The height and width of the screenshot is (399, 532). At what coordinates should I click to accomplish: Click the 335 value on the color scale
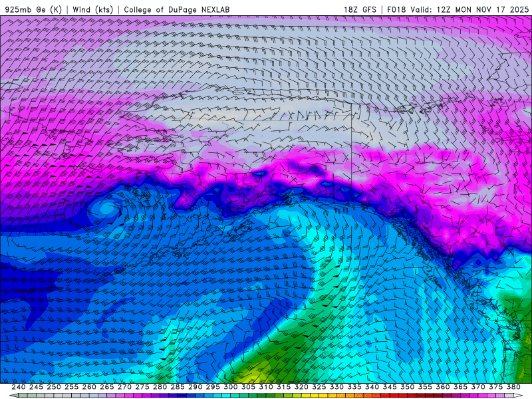tap(354, 387)
